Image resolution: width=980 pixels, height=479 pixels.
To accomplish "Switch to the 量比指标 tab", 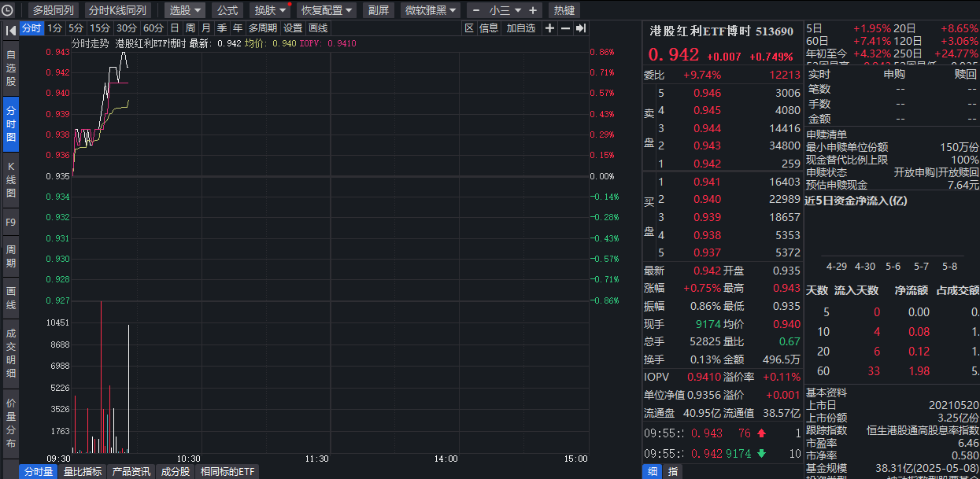I will pos(83,471).
